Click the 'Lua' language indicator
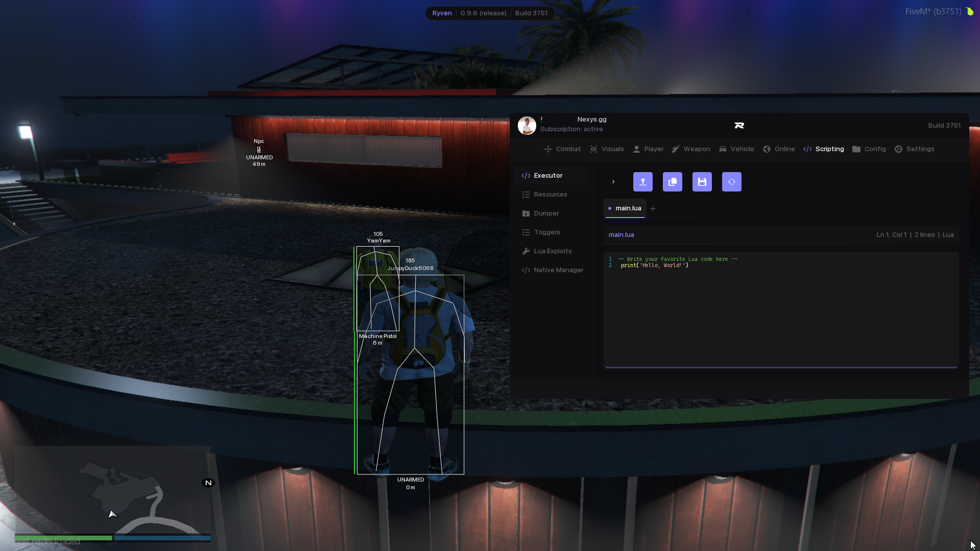The image size is (980, 551). point(948,235)
